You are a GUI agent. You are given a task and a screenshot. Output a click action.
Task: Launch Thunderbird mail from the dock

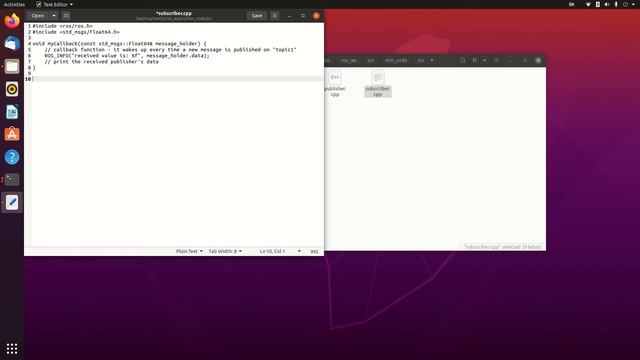(12, 43)
